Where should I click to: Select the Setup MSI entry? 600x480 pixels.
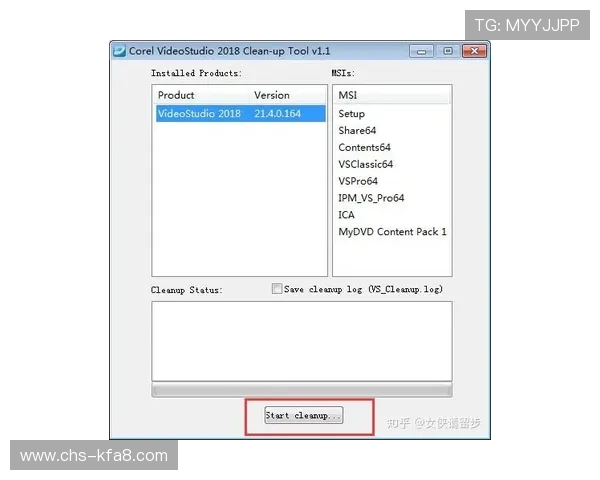tap(352, 114)
